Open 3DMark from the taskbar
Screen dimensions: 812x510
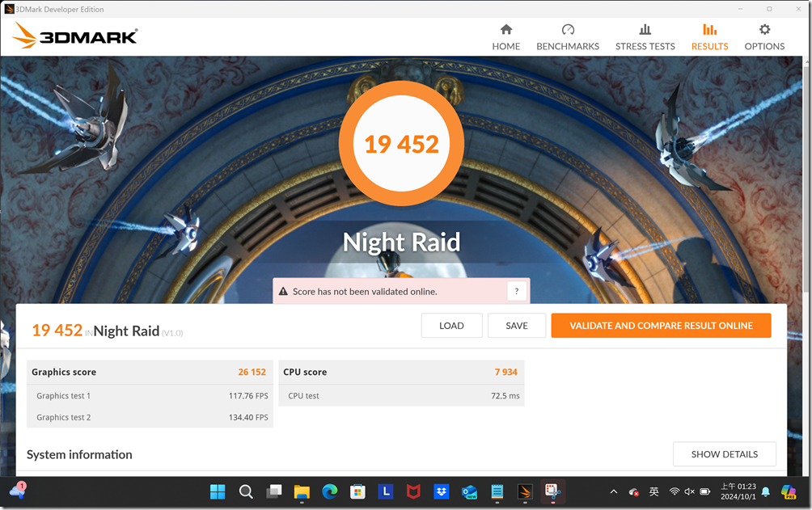pyautogui.click(x=524, y=491)
